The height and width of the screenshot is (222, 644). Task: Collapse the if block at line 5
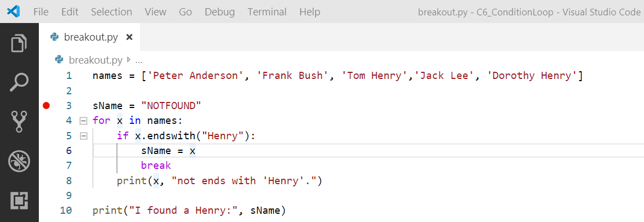coord(83,136)
